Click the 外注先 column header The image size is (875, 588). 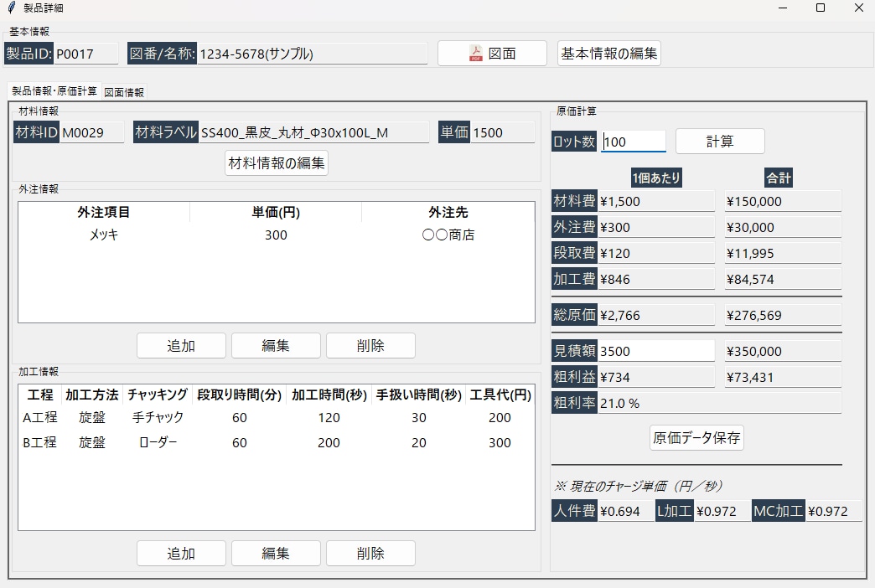pyautogui.click(x=448, y=212)
